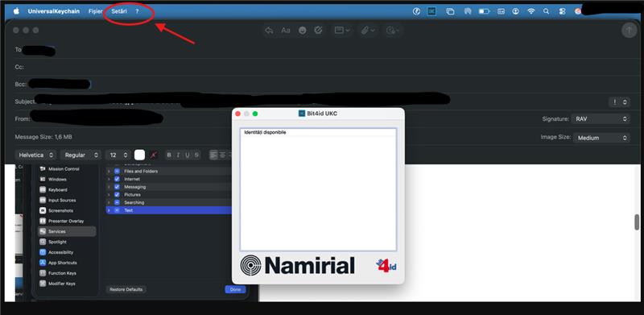The width and height of the screenshot is (644, 315).
Task: Pick the white text color swatch
Action: [x=139, y=155]
